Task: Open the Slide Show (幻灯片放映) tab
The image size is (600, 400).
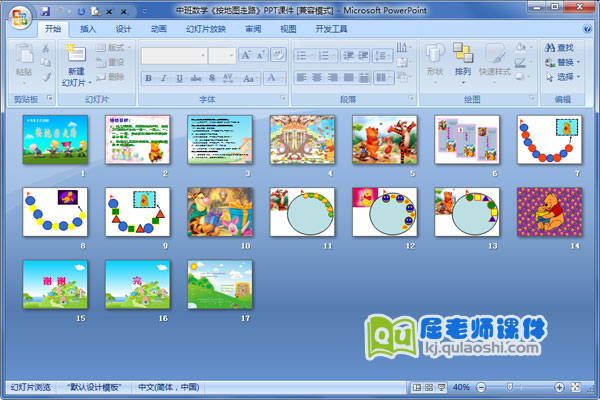Action: [206, 29]
